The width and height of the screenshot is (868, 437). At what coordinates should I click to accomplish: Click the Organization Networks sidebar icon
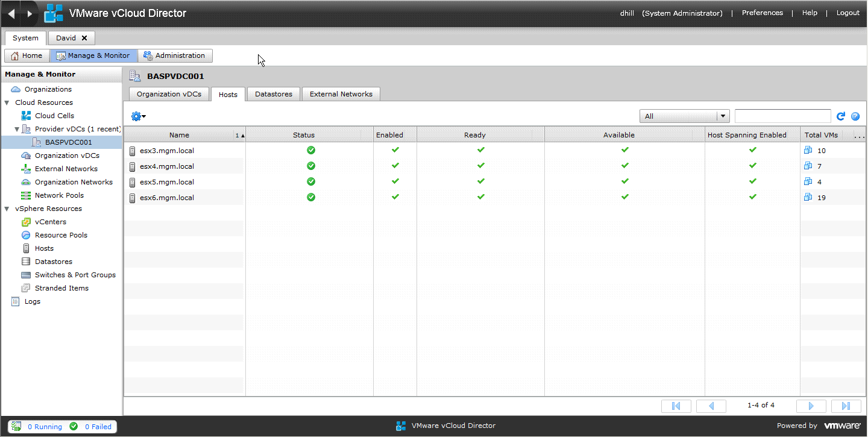coord(26,182)
